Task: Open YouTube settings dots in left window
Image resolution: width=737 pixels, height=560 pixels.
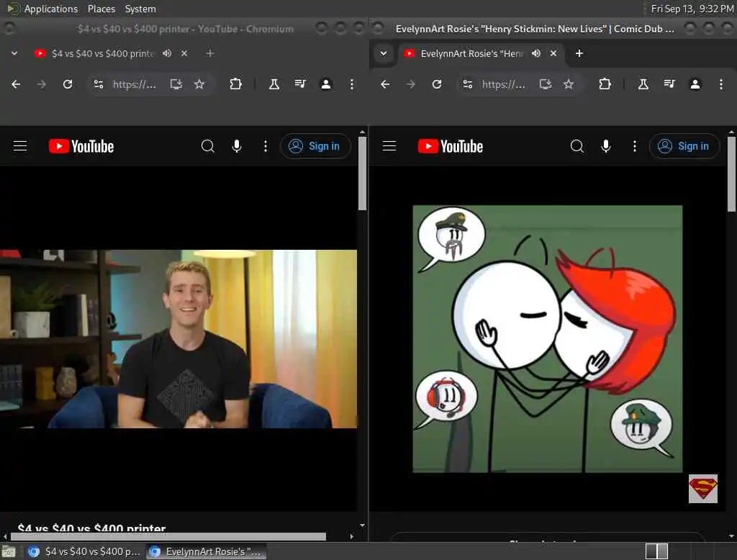Action: point(266,146)
